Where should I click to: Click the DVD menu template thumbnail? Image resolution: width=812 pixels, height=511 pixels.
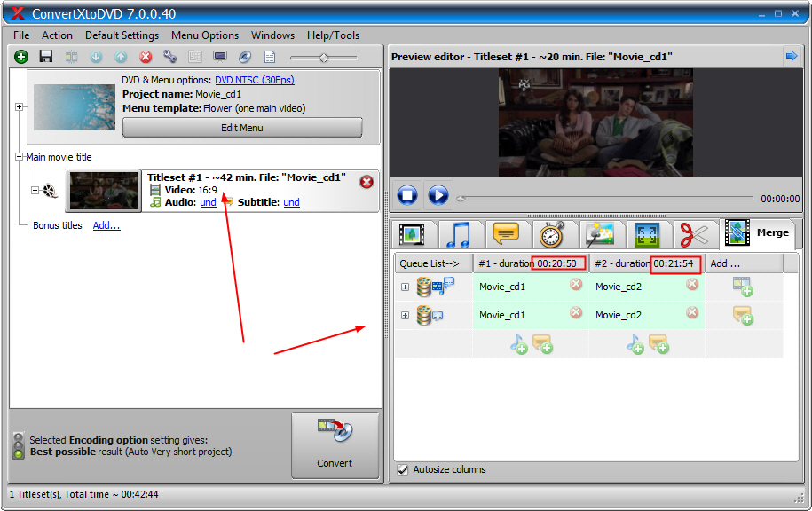pos(75,107)
